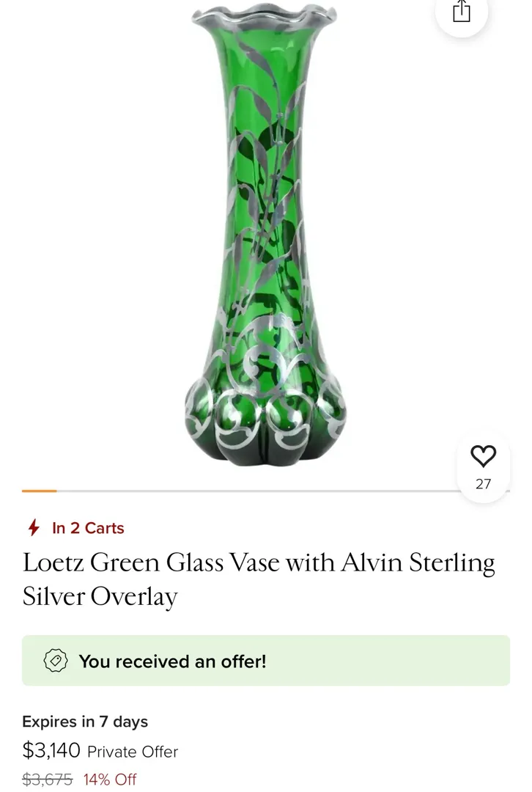Click the Loetz Green Glass Vase title
The image size is (532, 792).
pyautogui.click(x=259, y=563)
